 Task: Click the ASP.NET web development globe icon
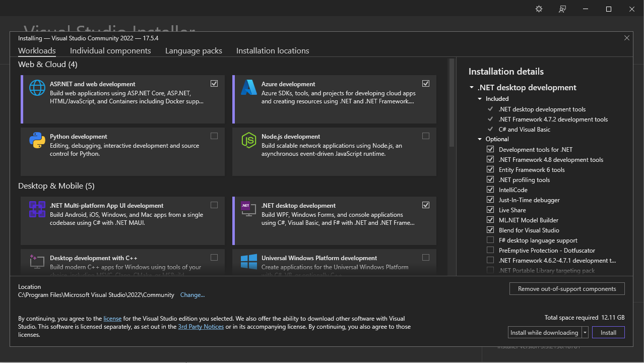(x=37, y=87)
